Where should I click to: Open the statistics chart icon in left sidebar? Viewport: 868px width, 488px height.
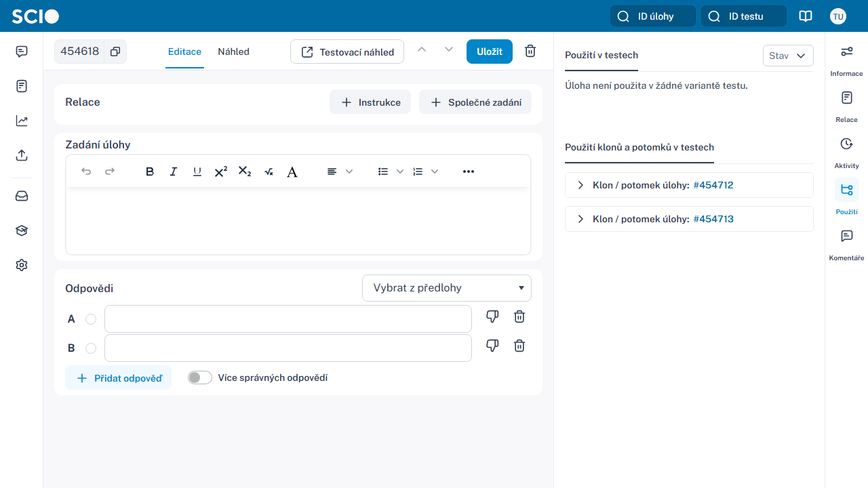point(22,121)
